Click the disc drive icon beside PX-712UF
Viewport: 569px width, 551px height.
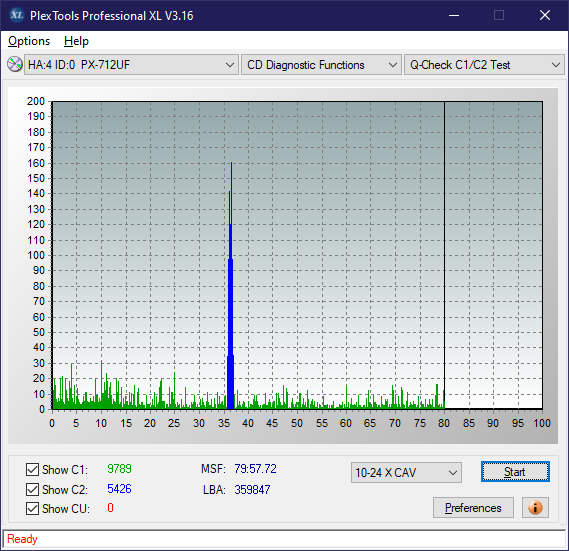click(x=15, y=65)
